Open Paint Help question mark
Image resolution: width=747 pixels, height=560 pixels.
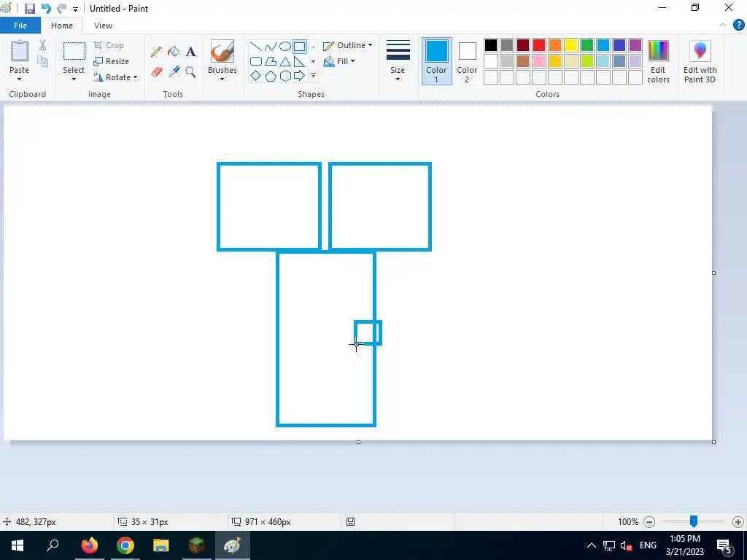click(x=738, y=26)
